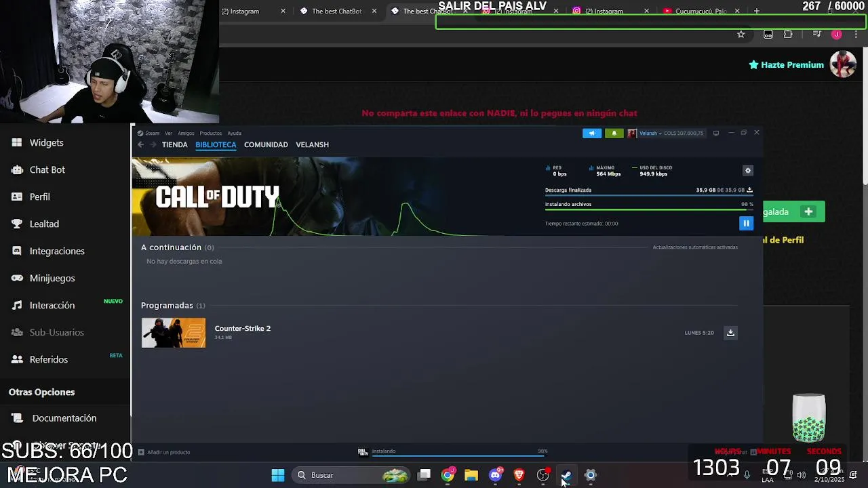This screenshot has height=488, width=868.
Task: Open the browser extensions puzzle icon
Action: pos(788,35)
